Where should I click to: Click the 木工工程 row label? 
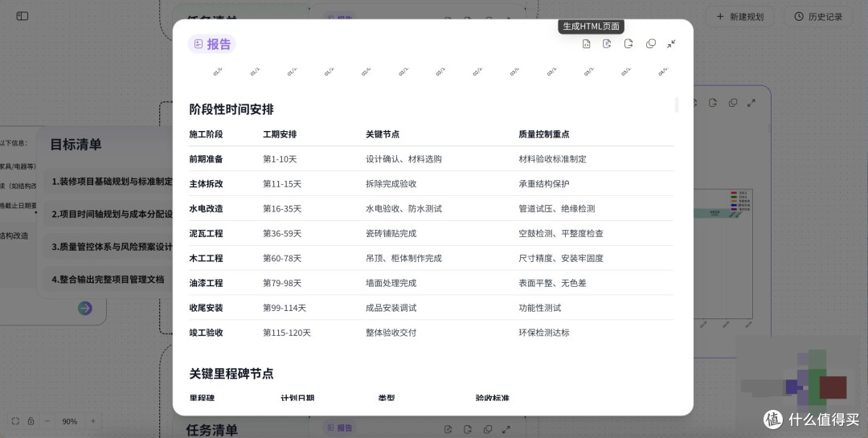point(206,258)
